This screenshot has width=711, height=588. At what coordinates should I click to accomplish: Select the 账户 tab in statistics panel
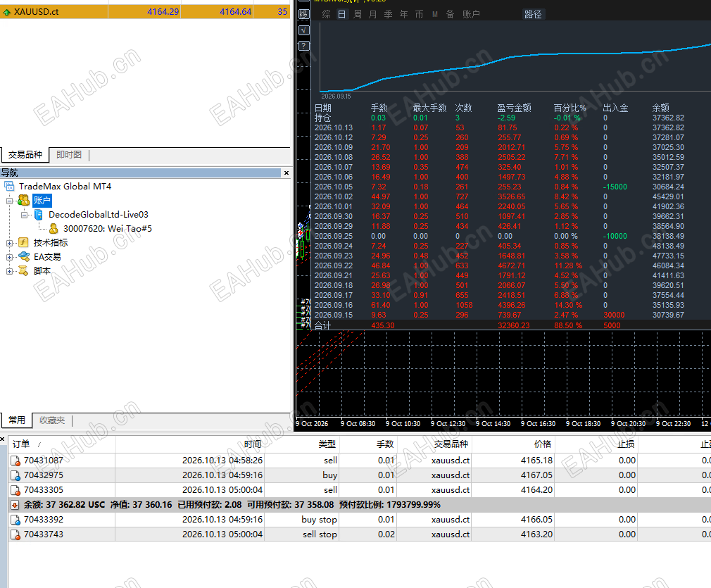click(471, 15)
